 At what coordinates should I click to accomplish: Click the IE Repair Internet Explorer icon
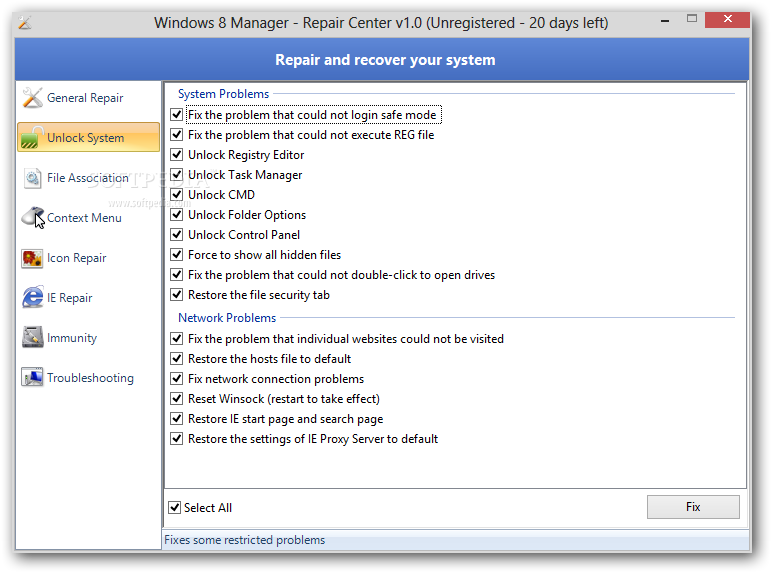pyautogui.click(x=32, y=297)
